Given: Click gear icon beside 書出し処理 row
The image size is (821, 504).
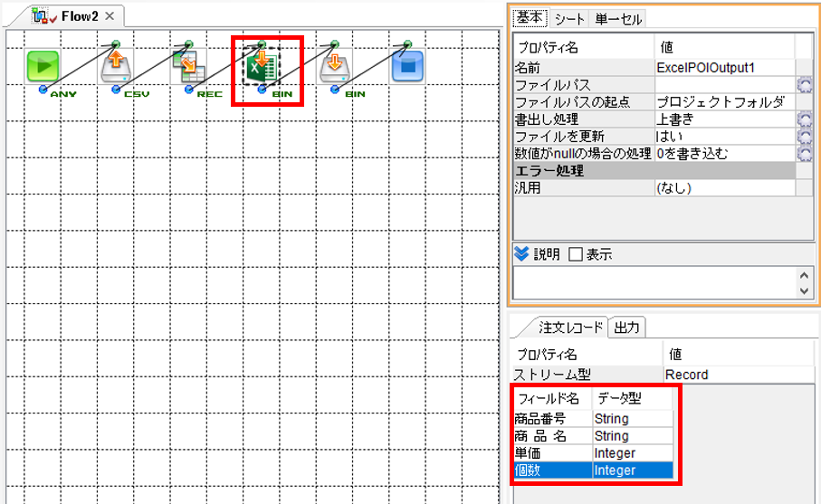Looking at the screenshot, I should click(804, 119).
